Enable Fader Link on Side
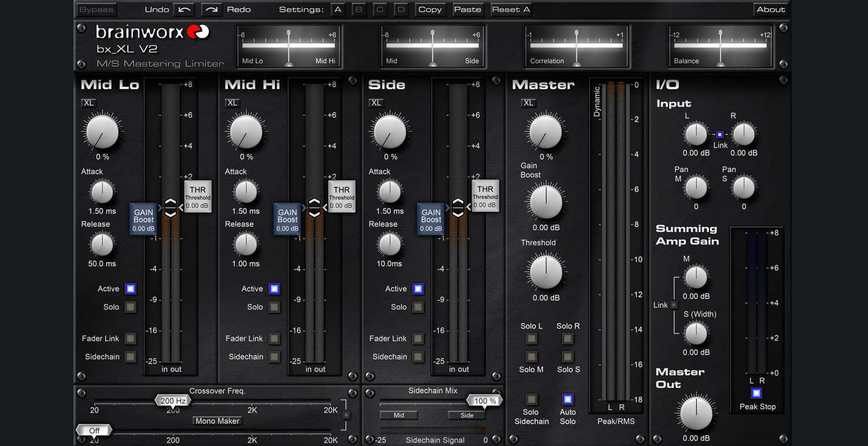The image size is (868, 446). 418,338
